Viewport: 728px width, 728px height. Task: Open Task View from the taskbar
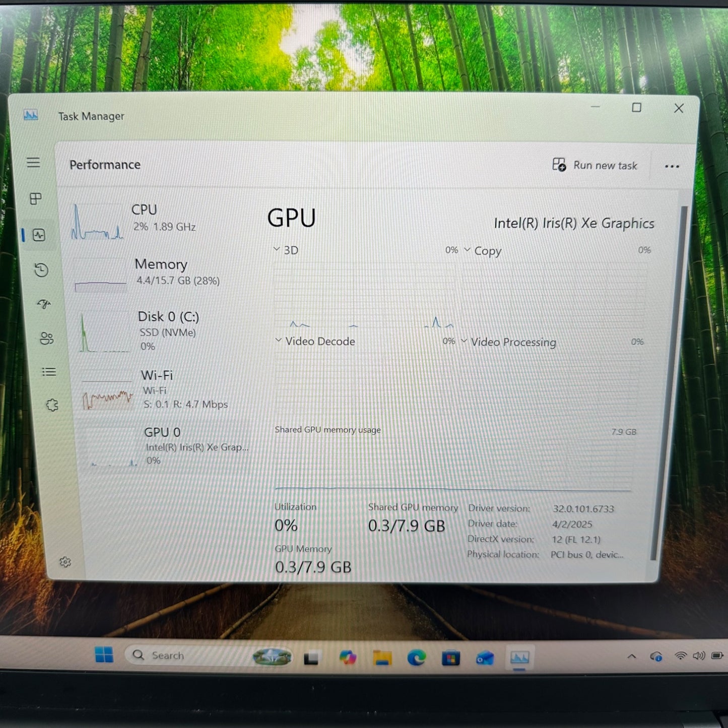tap(311, 657)
